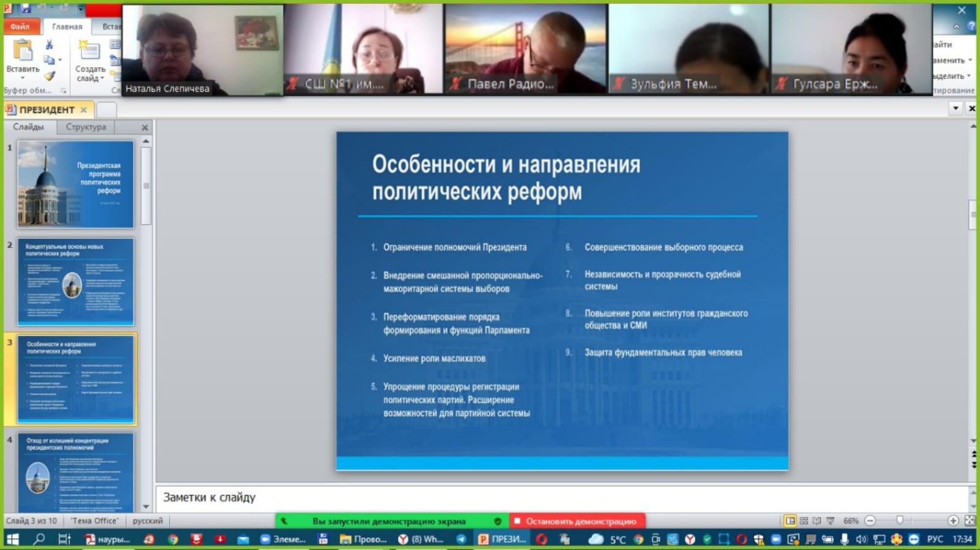Toggle Normal view button in status bar
This screenshot has width=980, height=550.
pos(790,521)
